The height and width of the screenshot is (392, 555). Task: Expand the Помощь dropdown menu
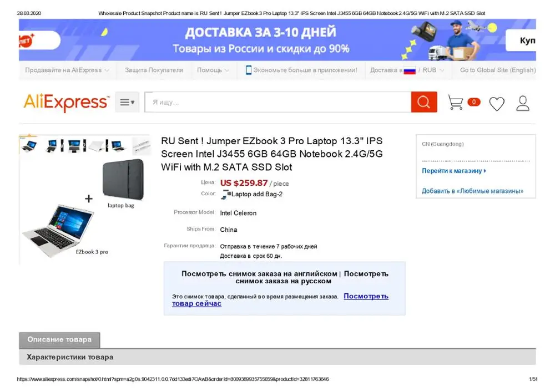pos(213,70)
